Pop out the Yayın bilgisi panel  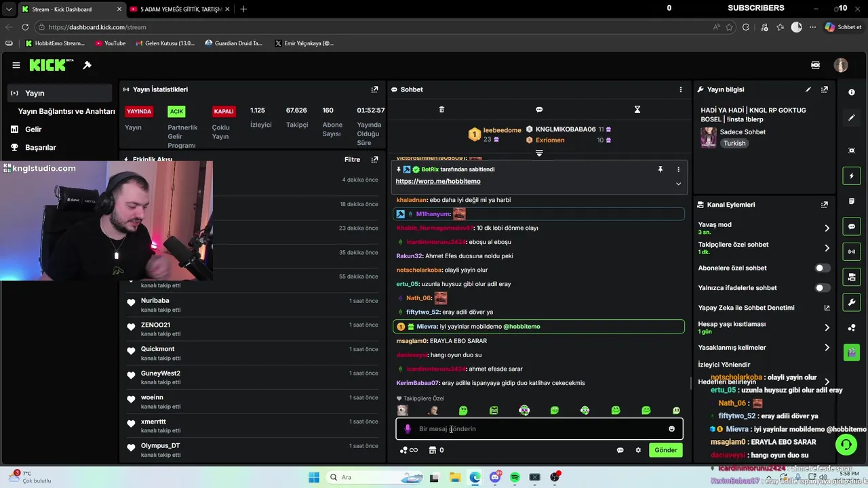coord(825,89)
